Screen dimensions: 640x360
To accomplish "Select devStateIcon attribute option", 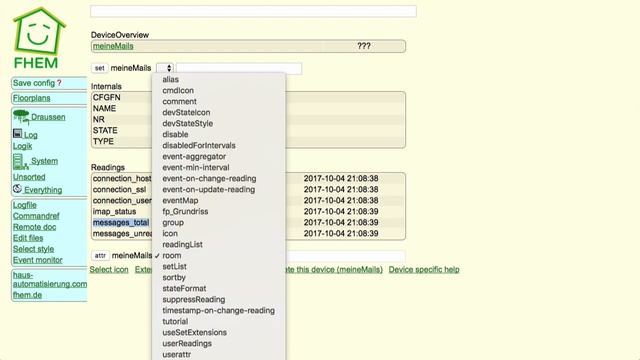I will [186, 113].
